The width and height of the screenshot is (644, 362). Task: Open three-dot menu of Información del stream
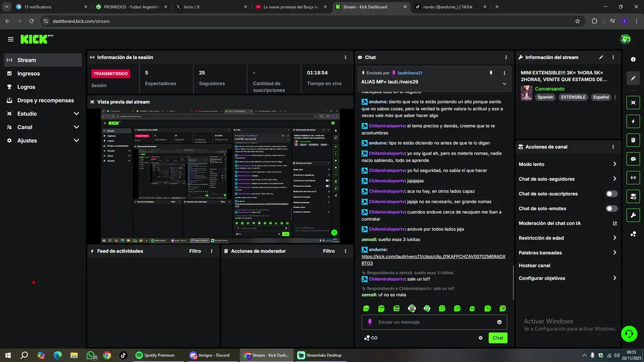click(x=613, y=57)
